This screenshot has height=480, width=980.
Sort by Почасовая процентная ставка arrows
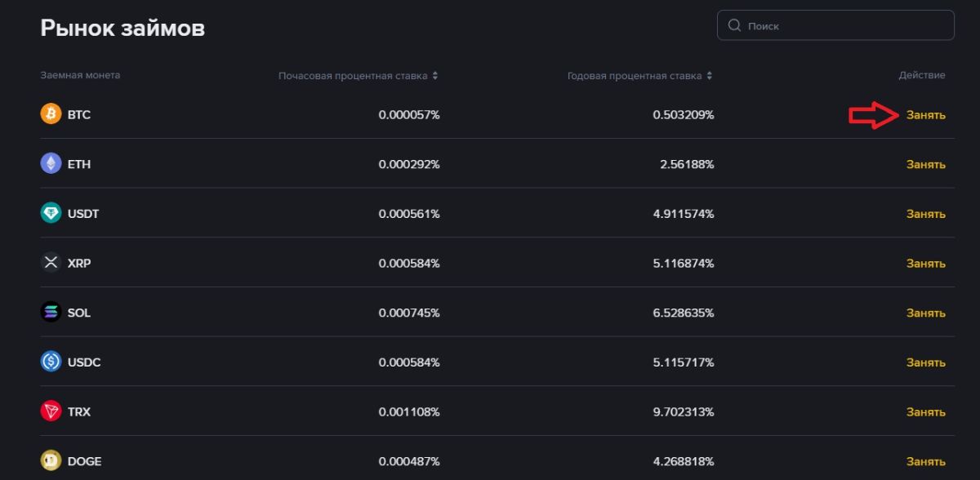[435, 75]
